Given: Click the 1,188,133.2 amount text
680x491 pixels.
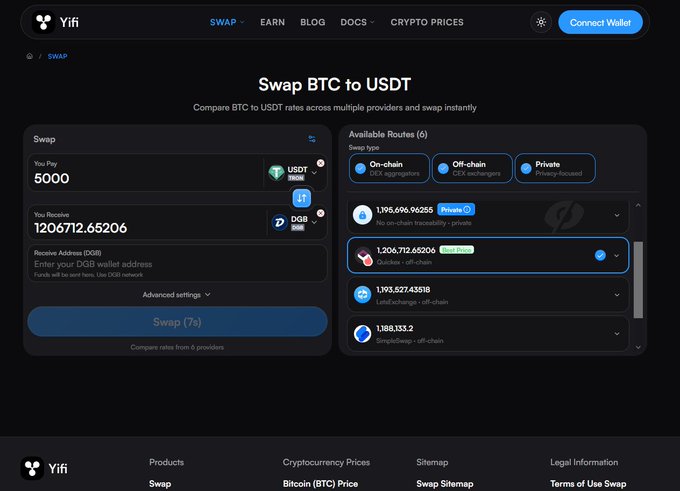Looking at the screenshot, I should pos(395,328).
